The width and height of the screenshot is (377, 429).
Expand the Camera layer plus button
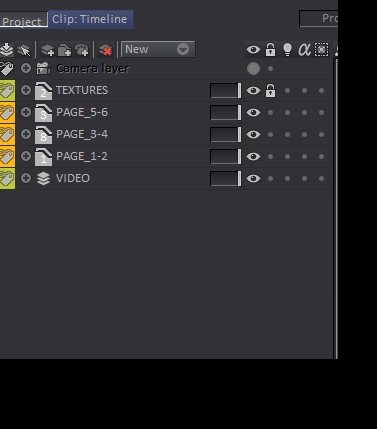26,68
